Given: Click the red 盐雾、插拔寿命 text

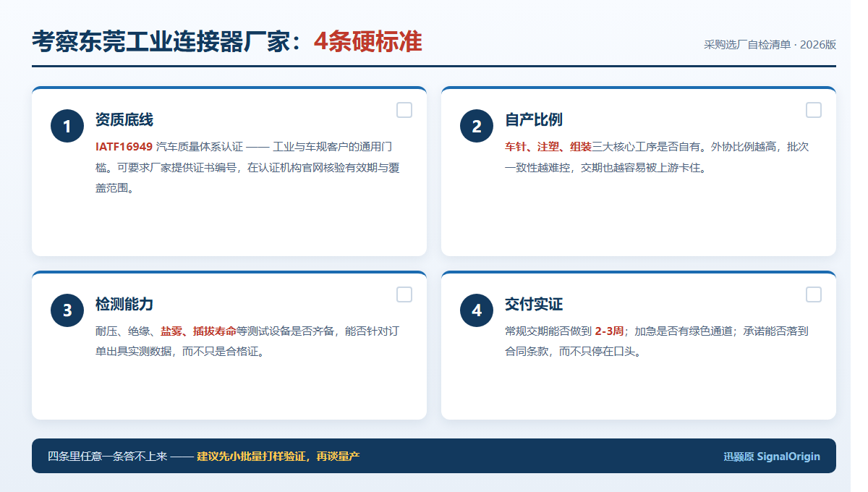Looking at the screenshot, I should tap(198, 331).
